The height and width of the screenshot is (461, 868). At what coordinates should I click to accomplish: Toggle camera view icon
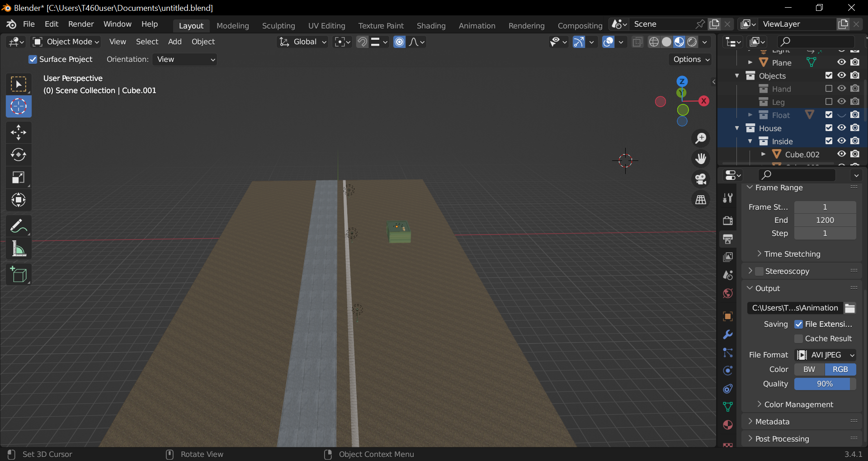point(701,179)
